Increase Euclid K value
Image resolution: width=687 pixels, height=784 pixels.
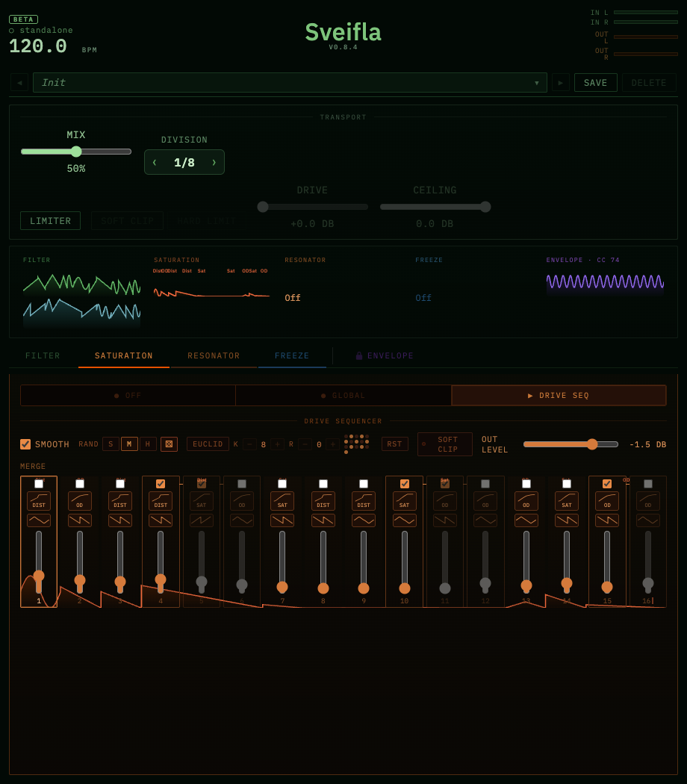click(x=278, y=444)
